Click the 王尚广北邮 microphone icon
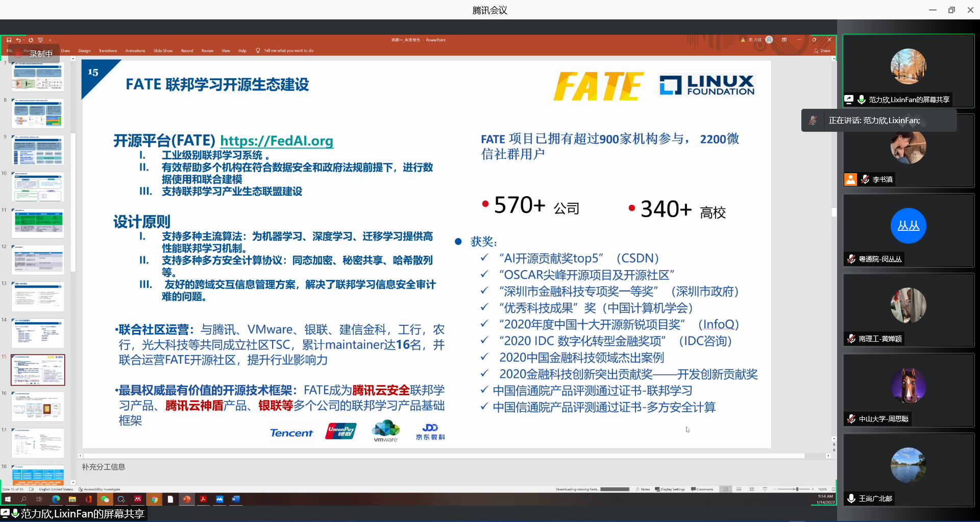Viewport: 980px width, 522px height. [x=851, y=499]
